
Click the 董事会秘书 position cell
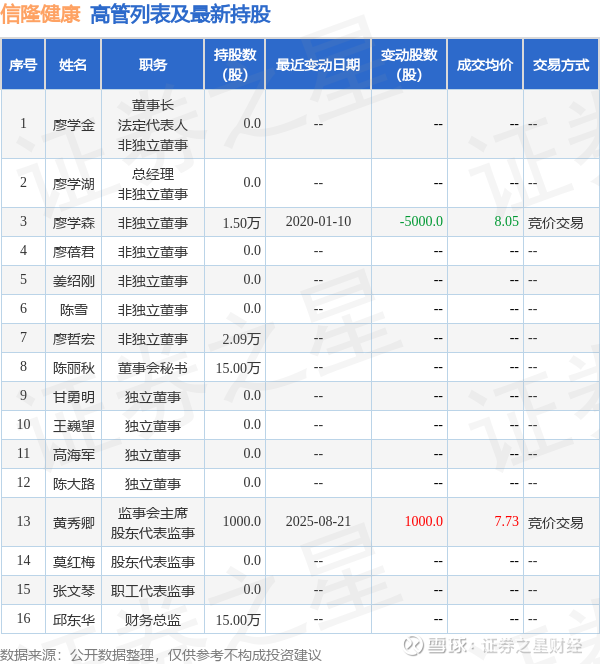tap(152, 368)
